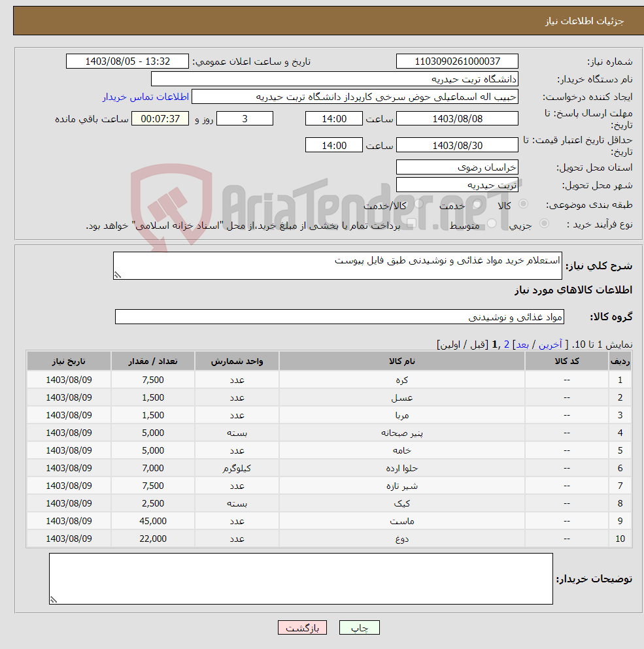Click the بازگشت (back) button

tap(302, 627)
